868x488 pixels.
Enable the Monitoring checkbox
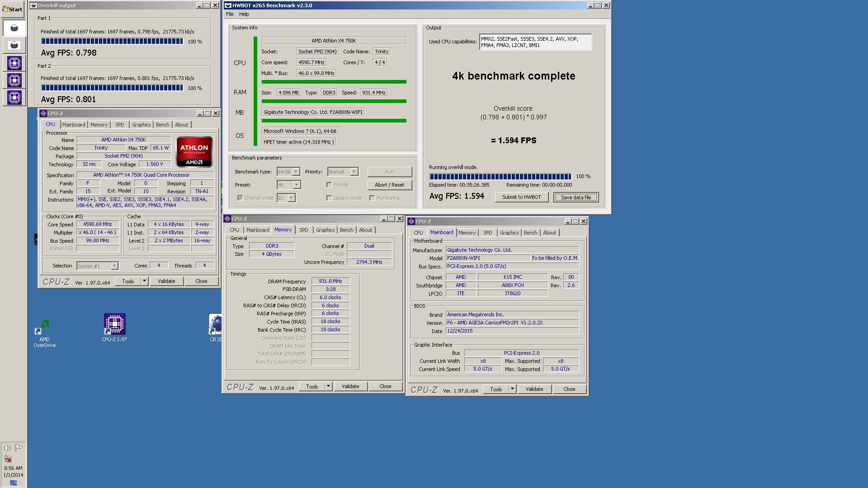point(372,198)
